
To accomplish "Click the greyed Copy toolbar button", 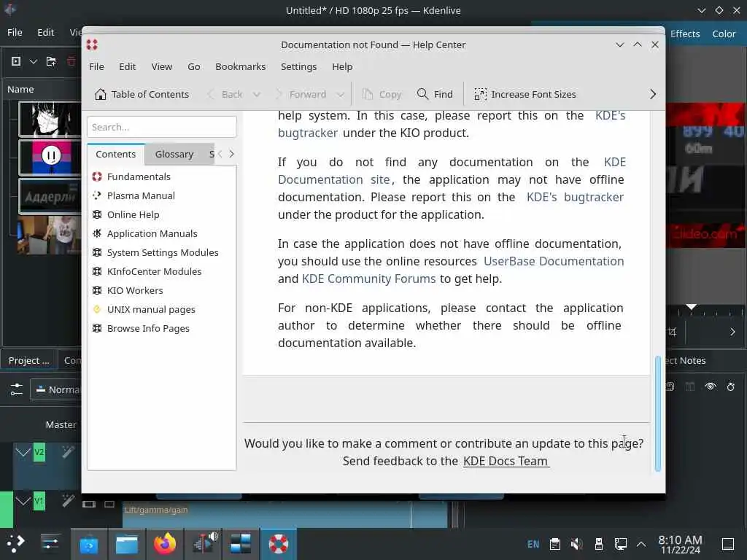I will pyautogui.click(x=382, y=94).
